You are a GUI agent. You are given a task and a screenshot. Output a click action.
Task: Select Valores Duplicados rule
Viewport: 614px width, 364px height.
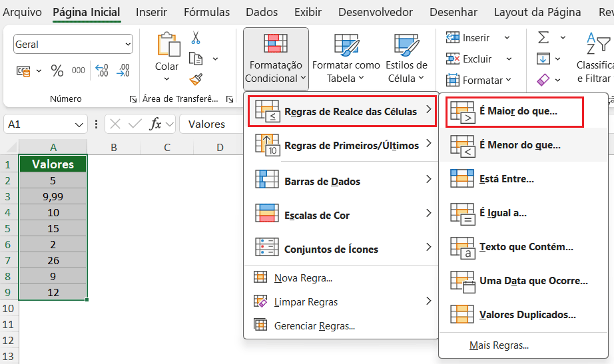(x=523, y=315)
